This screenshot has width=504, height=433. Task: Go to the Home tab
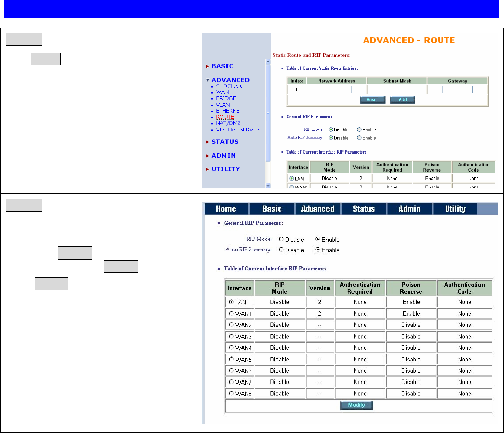tap(225, 209)
